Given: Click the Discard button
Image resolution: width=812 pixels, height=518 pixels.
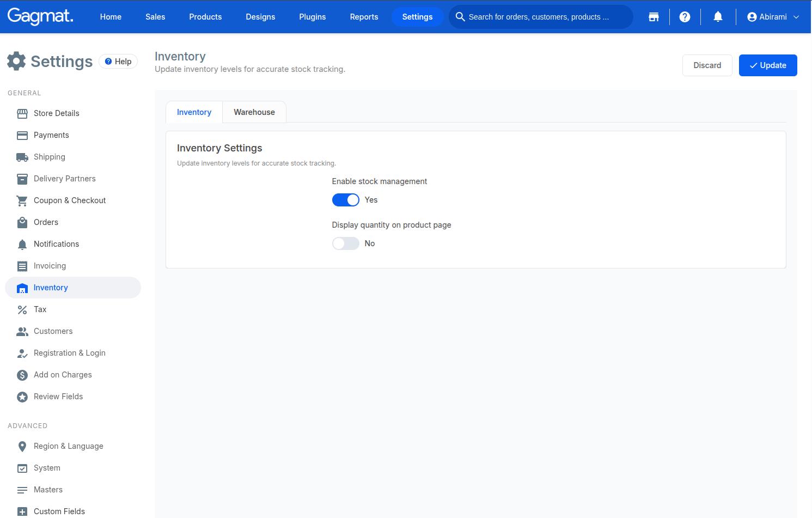Looking at the screenshot, I should coord(707,65).
